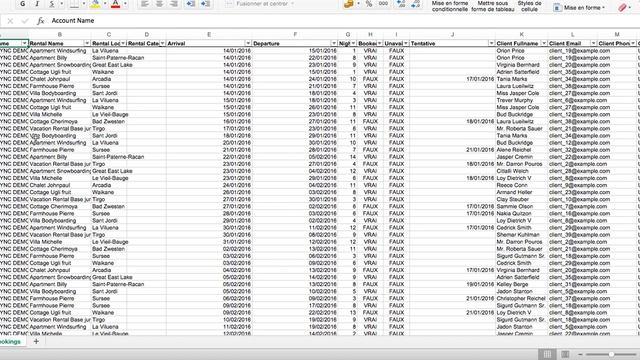Switch to page layout view
Screen dimensions: 640x360
click(x=565, y=354)
